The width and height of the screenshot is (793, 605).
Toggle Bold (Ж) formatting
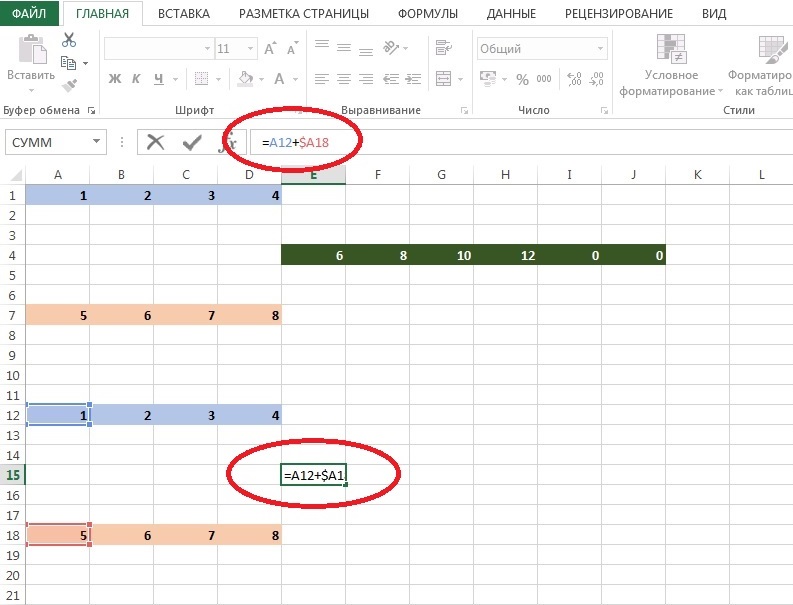[114, 79]
